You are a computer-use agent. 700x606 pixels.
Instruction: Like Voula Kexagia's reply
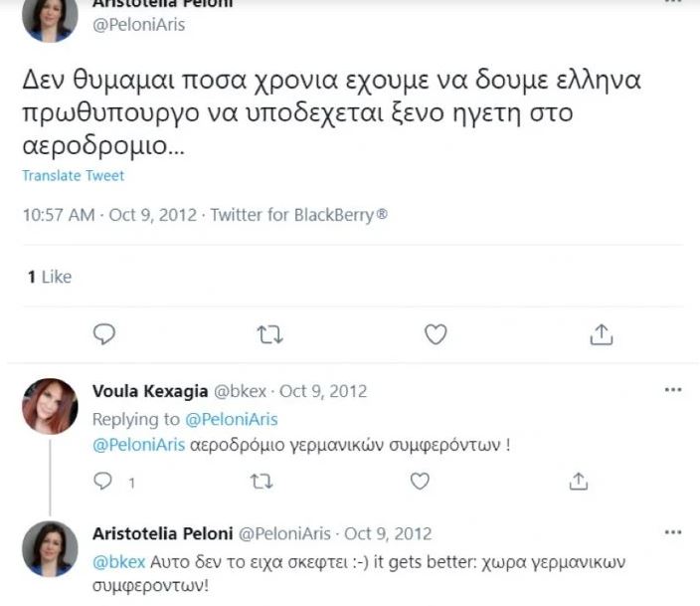(421, 482)
